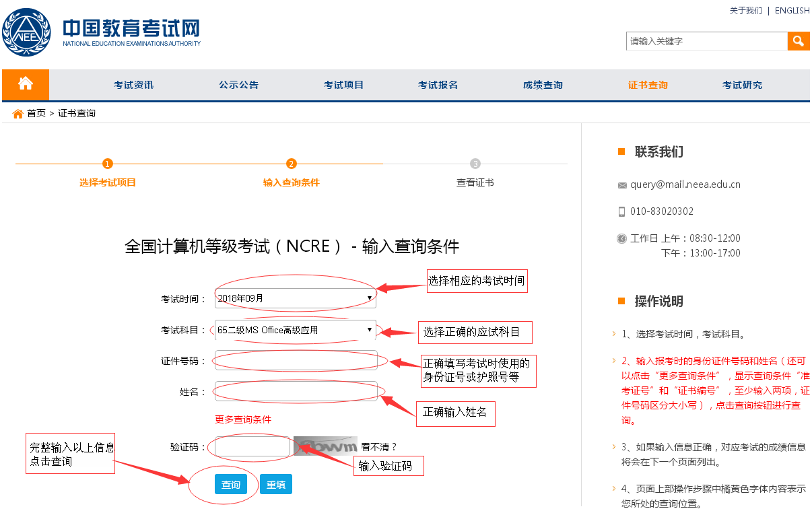Switch site language via ENGLISH link
The height and width of the screenshot is (513, 812).
[x=792, y=11]
